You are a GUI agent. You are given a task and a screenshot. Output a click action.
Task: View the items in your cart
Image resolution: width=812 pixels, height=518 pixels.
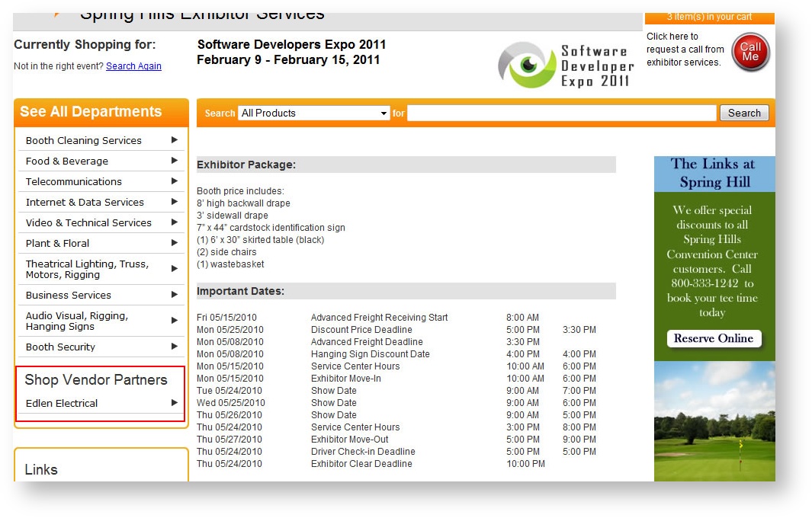tap(709, 17)
